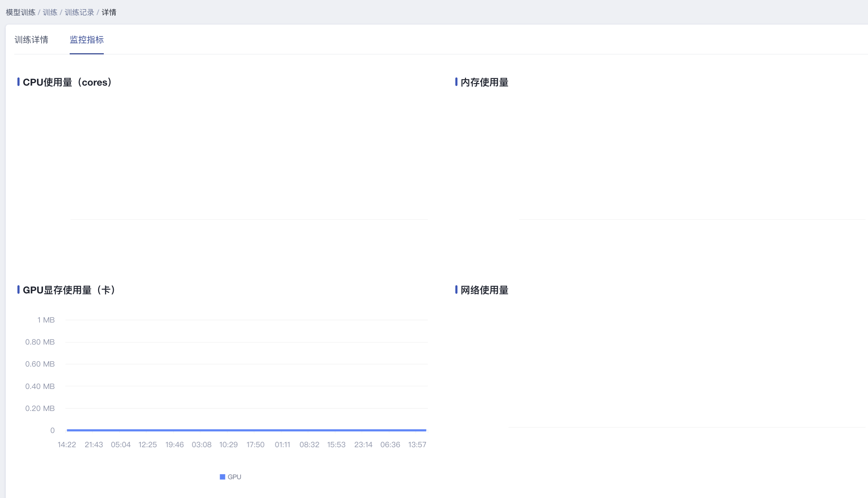Click the 0.20 MB y-axis label

coord(40,408)
